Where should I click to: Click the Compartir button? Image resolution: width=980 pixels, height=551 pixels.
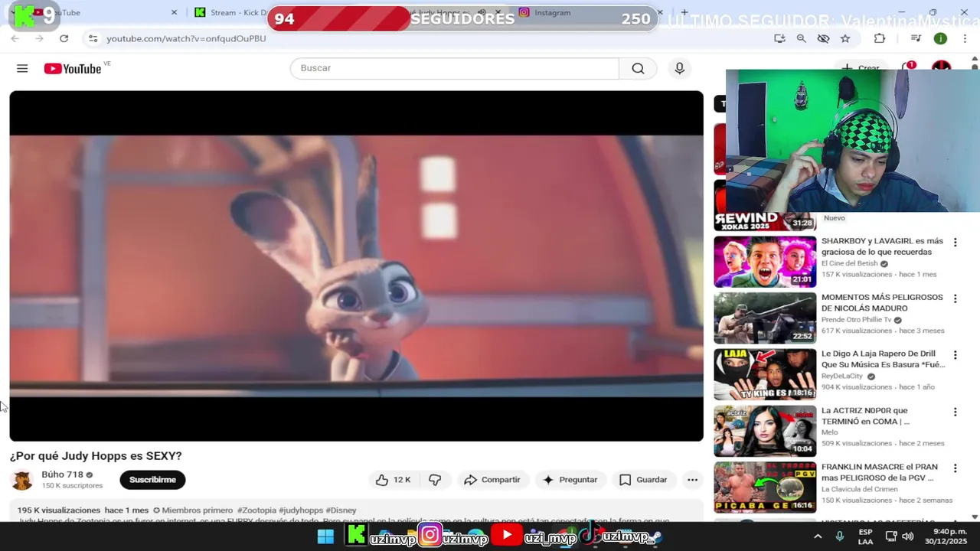(x=492, y=480)
